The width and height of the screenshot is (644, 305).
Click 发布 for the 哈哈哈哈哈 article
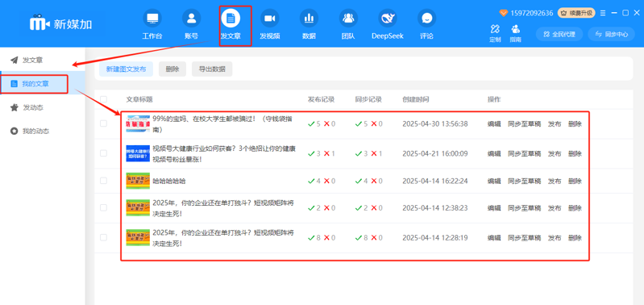pos(555,181)
